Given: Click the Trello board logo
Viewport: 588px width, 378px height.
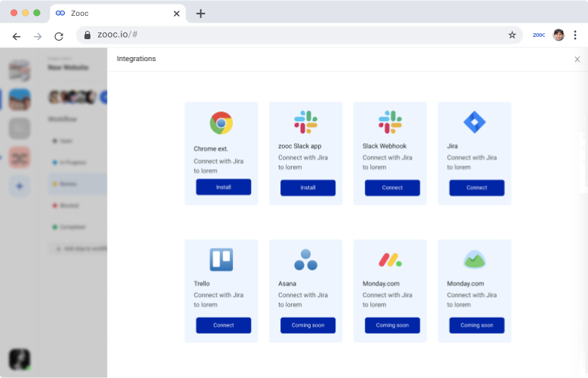Looking at the screenshot, I should pos(221,260).
